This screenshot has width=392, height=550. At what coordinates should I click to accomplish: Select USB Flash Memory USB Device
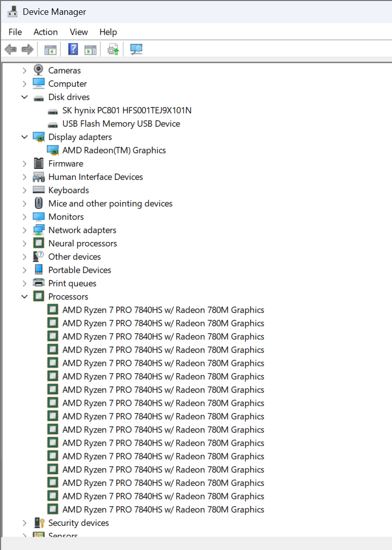[x=121, y=124]
